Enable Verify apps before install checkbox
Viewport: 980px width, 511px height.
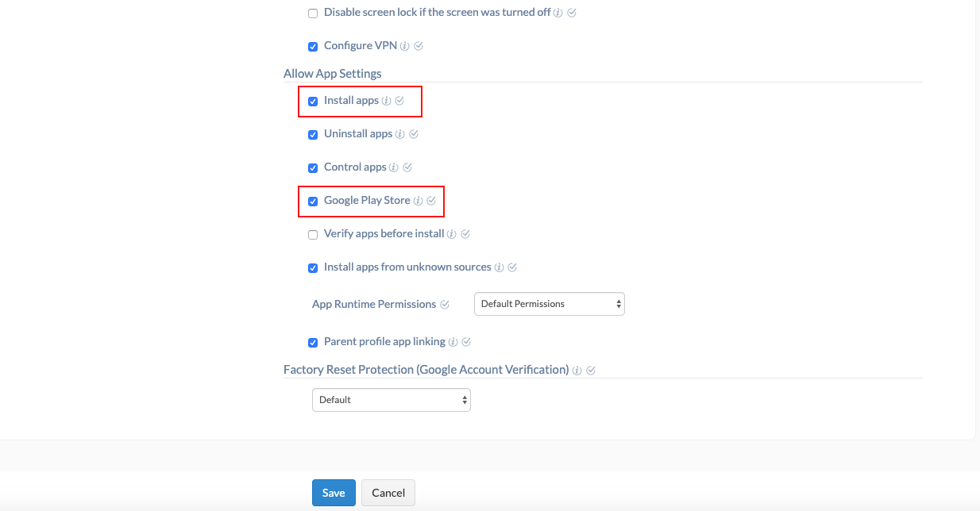pos(313,235)
